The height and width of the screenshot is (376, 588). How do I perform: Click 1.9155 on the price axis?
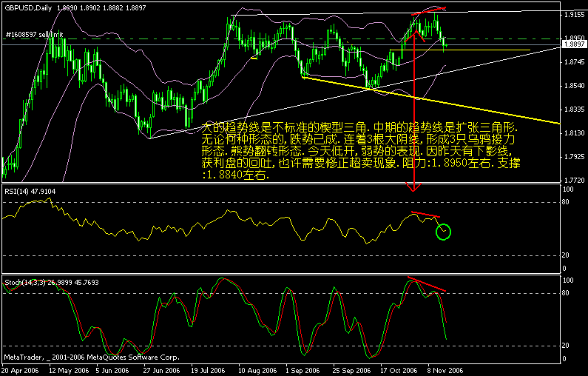[575, 15]
